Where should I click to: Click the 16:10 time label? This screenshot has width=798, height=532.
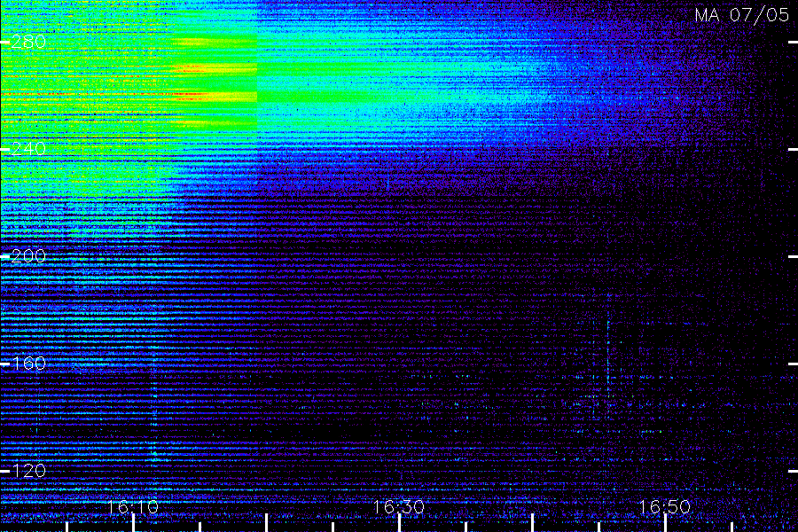(x=133, y=507)
